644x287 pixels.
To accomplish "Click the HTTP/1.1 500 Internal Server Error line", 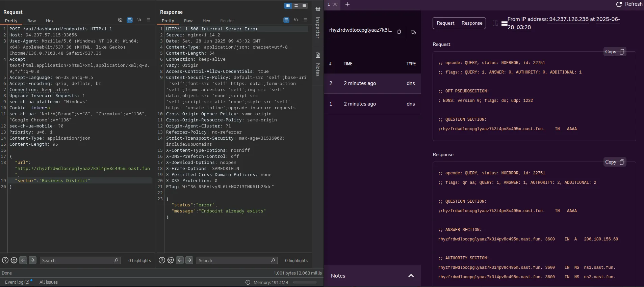I will pos(212,29).
